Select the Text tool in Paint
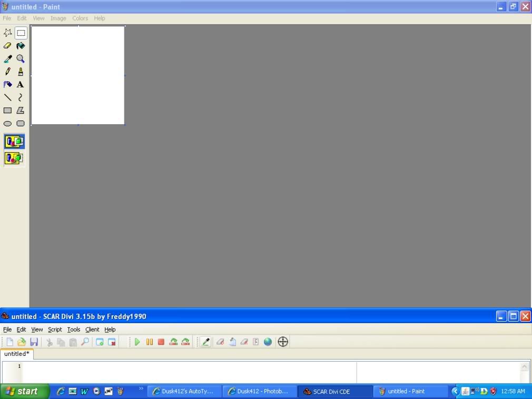 click(21, 84)
